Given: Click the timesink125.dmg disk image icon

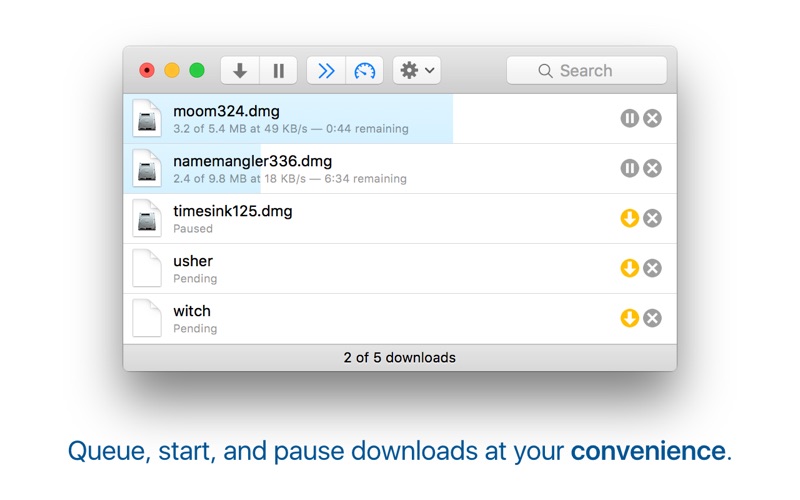Looking at the screenshot, I should point(147,218).
